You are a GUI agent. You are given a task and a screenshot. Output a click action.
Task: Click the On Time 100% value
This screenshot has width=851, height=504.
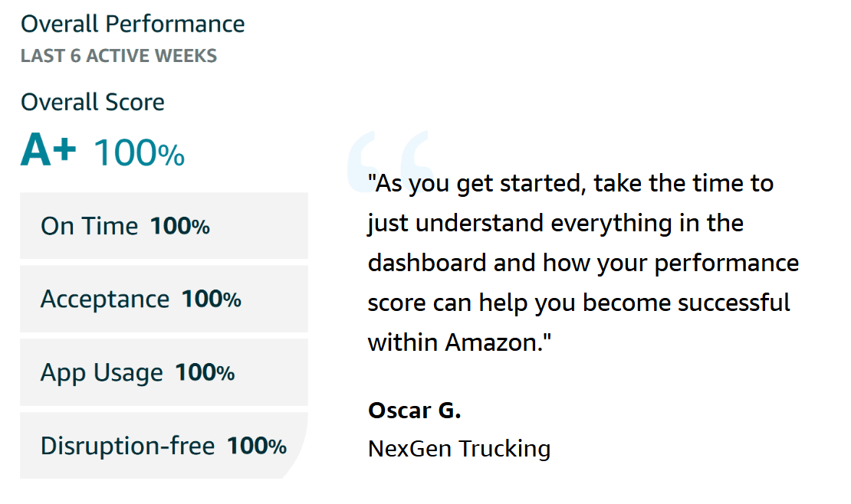[179, 226]
